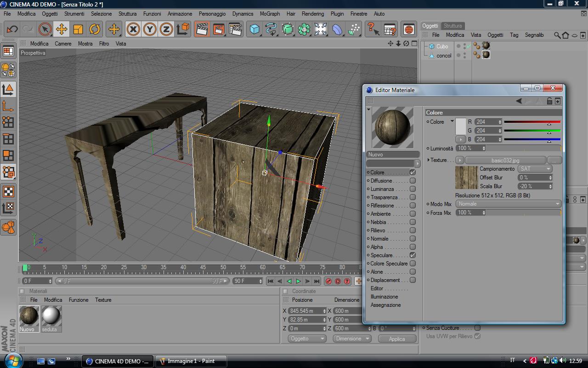Click the Undo arrow icon
Screen dimensions: 588x368
click(x=12, y=29)
